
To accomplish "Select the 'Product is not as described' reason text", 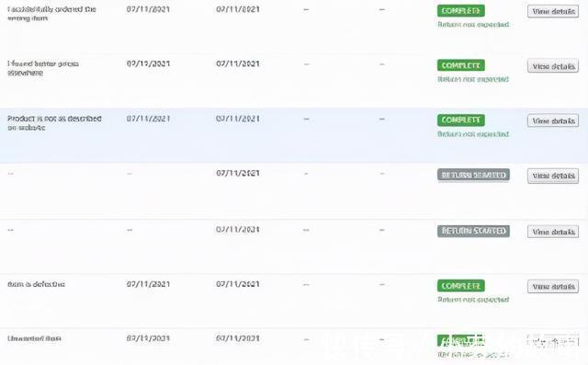I will (54, 123).
